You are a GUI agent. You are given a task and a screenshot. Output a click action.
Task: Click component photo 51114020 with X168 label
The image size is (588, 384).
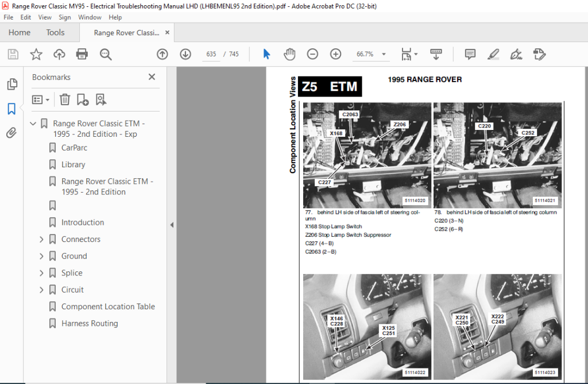pos(367,155)
